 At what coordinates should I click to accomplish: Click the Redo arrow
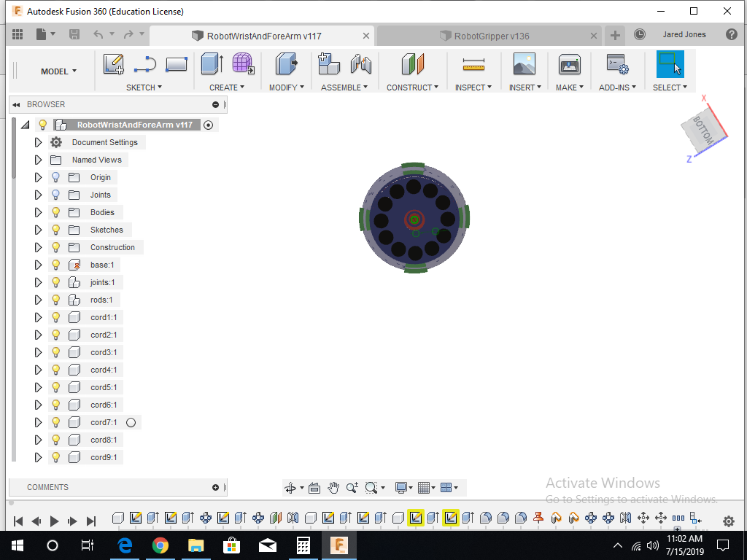[x=128, y=34]
